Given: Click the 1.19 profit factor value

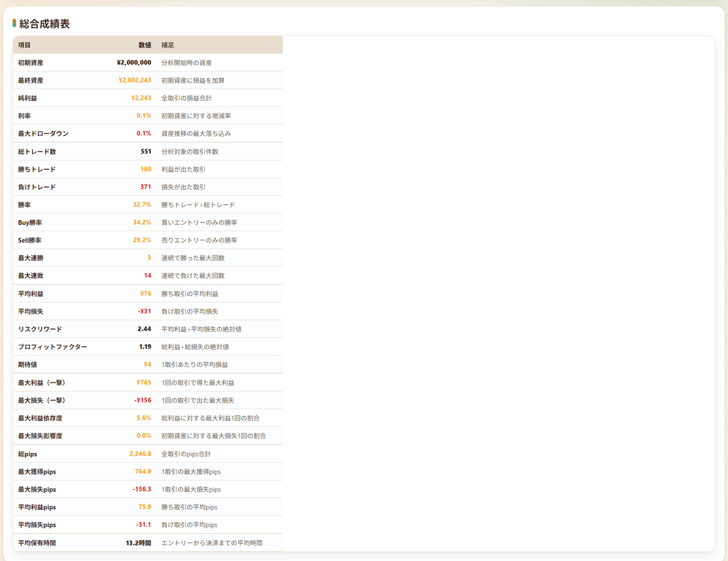Looking at the screenshot, I should click(x=145, y=346).
